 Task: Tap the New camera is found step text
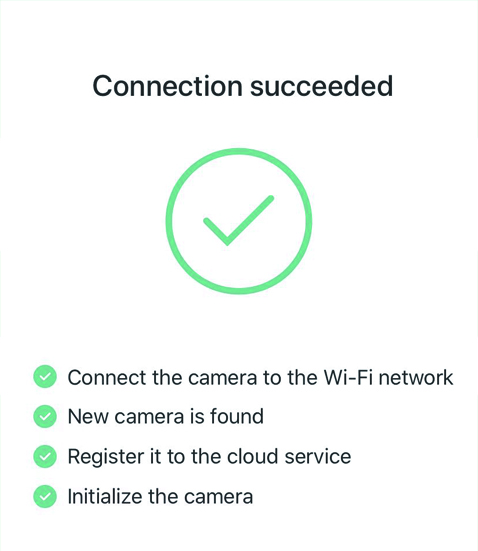point(166,416)
